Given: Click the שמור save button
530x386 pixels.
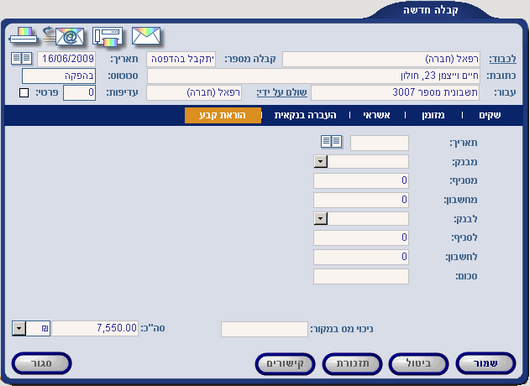Looking at the screenshot, I should pyautogui.click(x=485, y=364).
